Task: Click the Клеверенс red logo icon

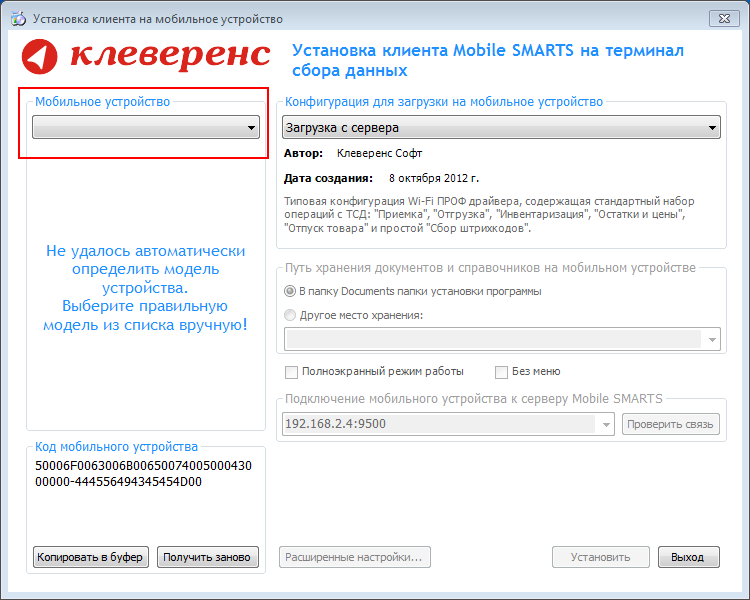Action: pos(40,56)
